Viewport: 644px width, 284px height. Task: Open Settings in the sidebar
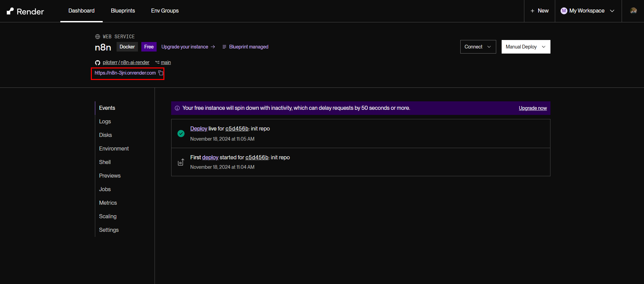(x=109, y=230)
